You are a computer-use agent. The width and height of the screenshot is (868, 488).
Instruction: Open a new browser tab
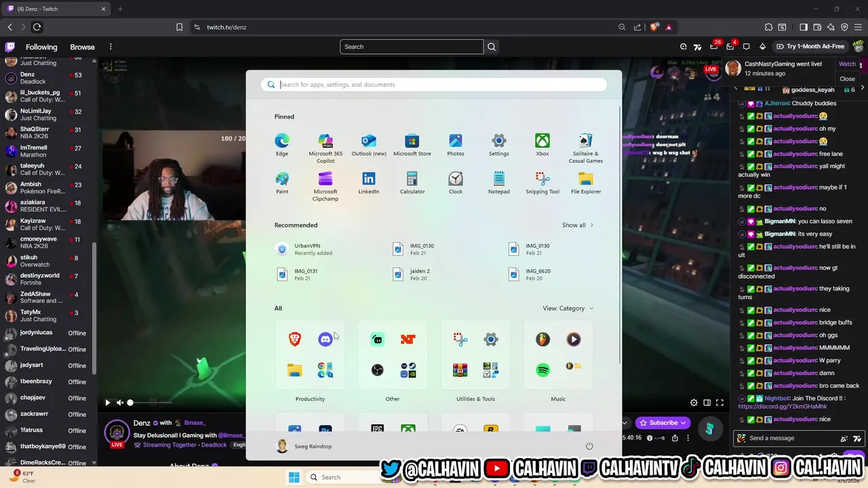tap(120, 9)
